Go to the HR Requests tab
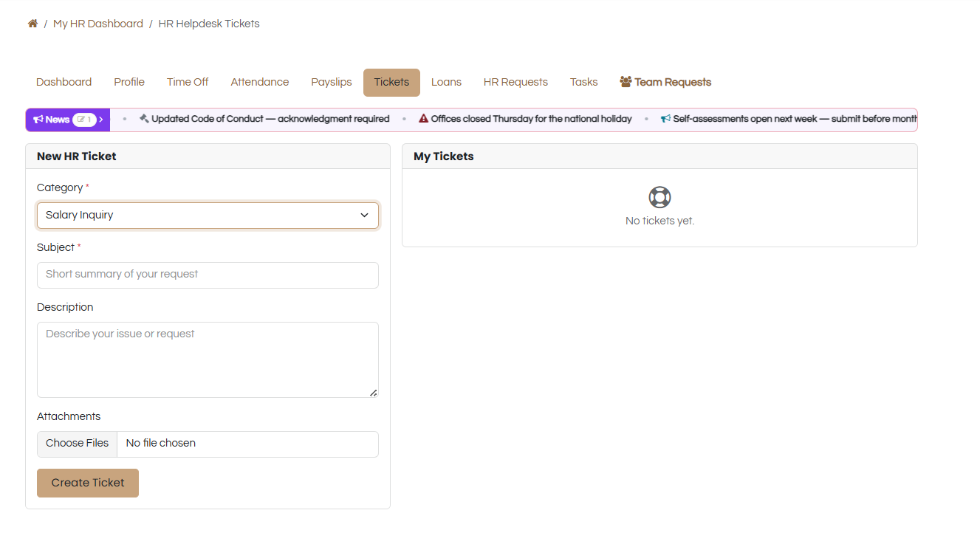This screenshot has height=544, width=980. [x=515, y=83]
